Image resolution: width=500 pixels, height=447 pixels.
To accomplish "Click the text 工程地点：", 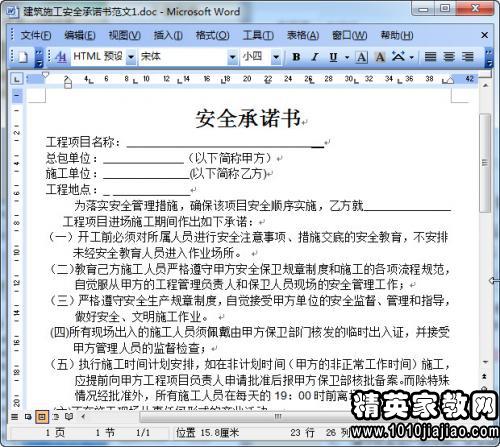I will tap(72, 190).
